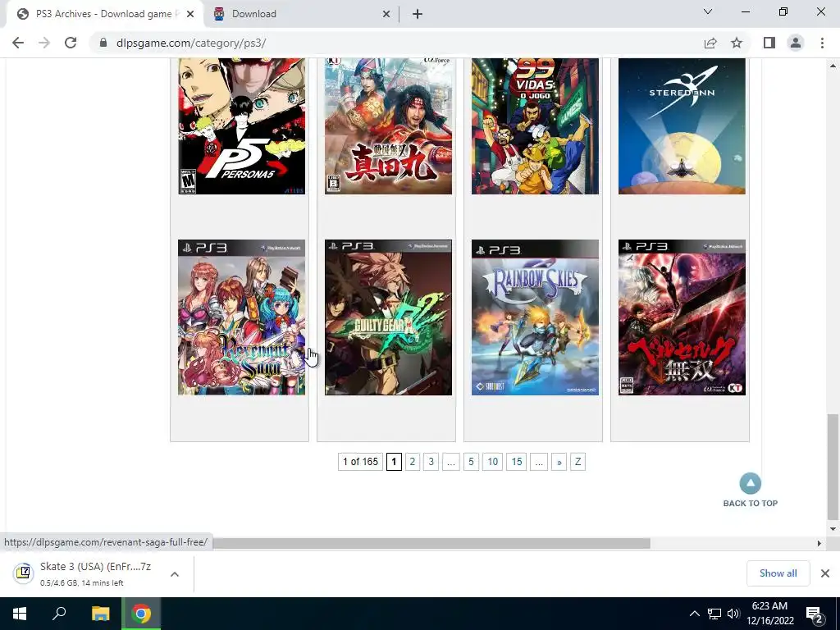This screenshot has width=840, height=630.
Task: Click the Skate 3 7z file icon
Action: [x=23, y=573]
